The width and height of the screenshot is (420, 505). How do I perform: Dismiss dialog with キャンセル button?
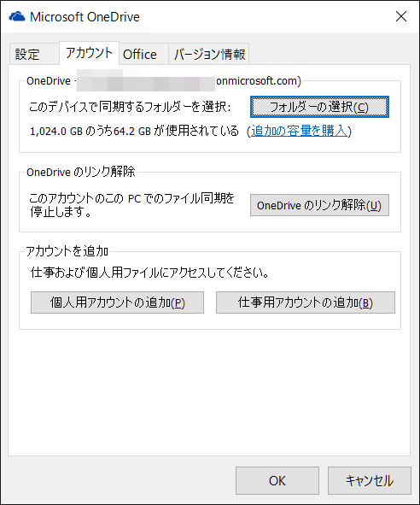pos(370,480)
